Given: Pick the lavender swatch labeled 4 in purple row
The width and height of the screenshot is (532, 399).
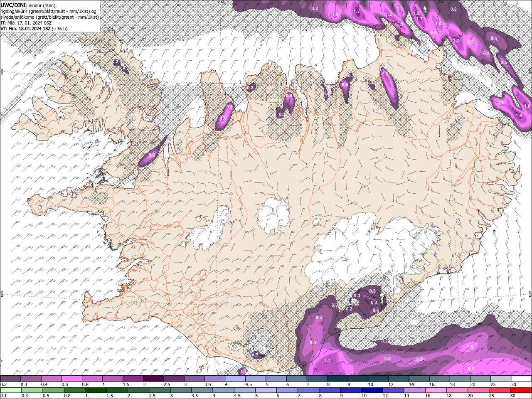Looking at the screenshot, I should point(235,378).
